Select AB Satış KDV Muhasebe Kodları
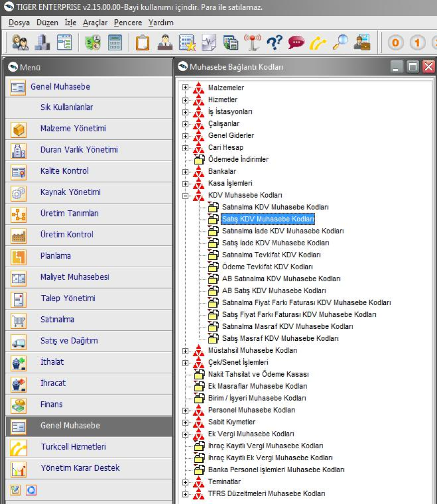 pyautogui.click(x=274, y=291)
